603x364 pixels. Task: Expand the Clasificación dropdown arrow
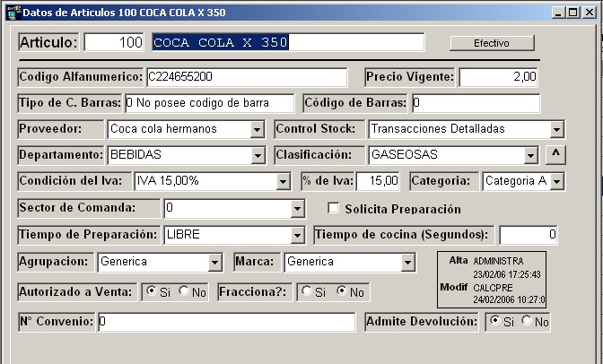[x=530, y=156]
